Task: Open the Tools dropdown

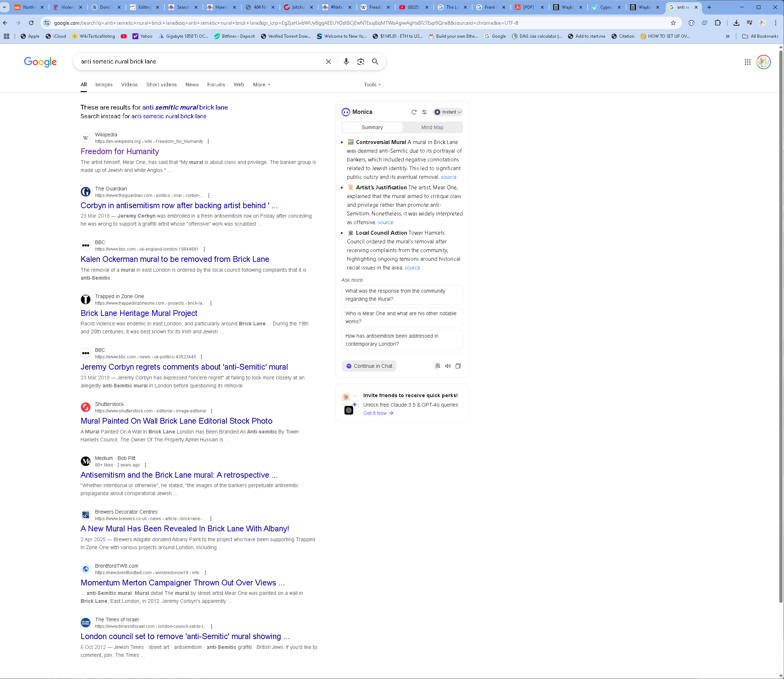Action: 372,85
